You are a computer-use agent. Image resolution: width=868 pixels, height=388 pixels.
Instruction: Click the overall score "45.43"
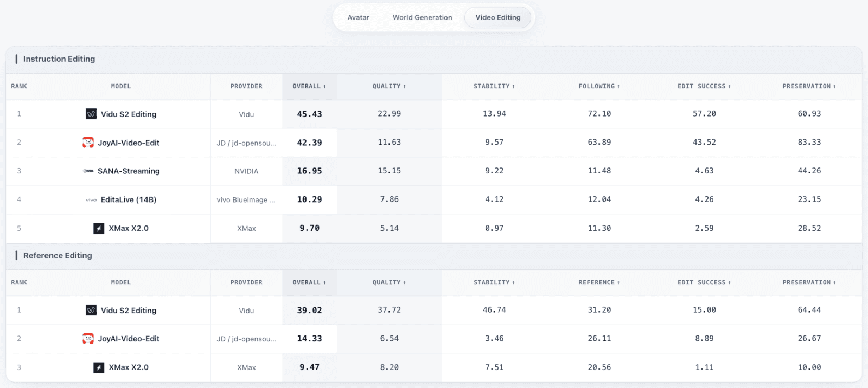[x=309, y=114]
